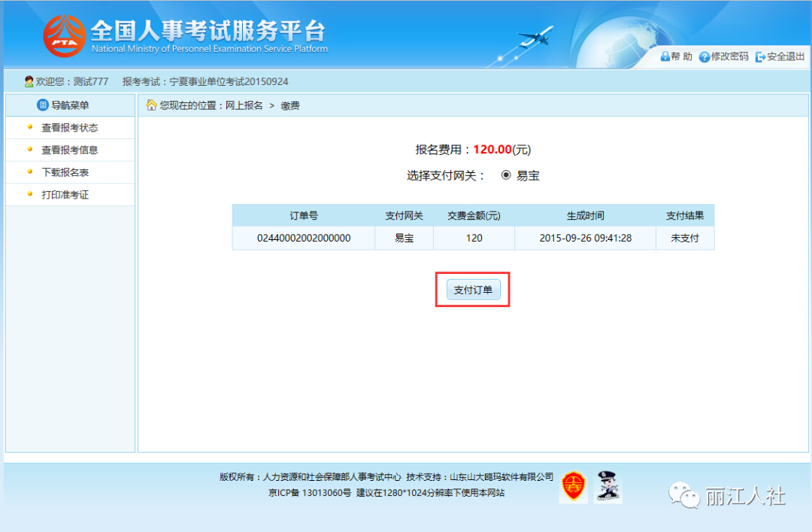Click the 支付订单 button
The height and width of the screenshot is (532, 812).
tap(474, 290)
